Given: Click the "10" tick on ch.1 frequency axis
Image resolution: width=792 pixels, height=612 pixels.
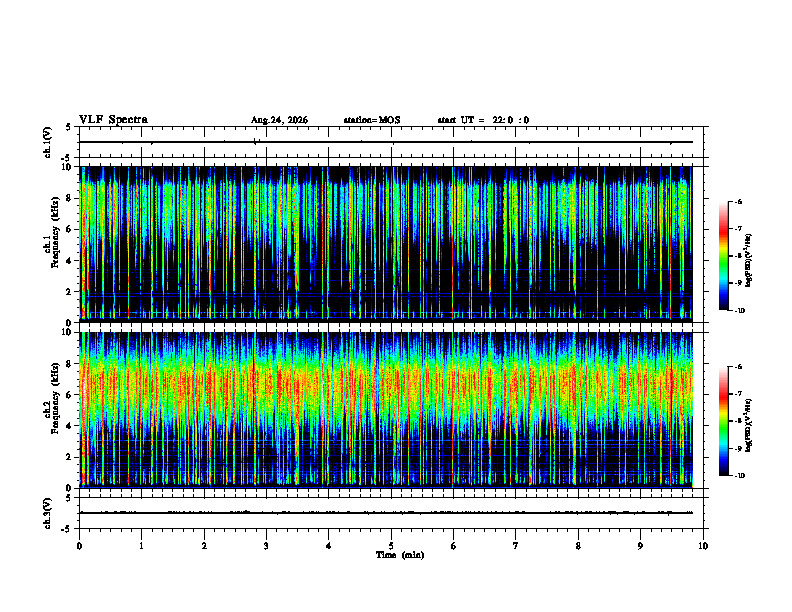Looking at the screenshot, I should [69, 167].
